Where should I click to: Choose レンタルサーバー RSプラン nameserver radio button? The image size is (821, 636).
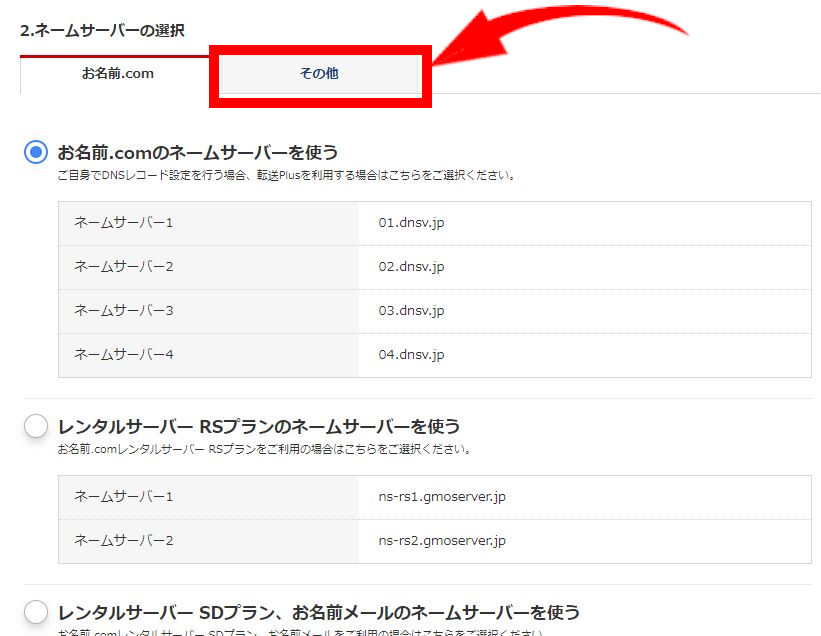pyautogui.click(x=36, y=426)
